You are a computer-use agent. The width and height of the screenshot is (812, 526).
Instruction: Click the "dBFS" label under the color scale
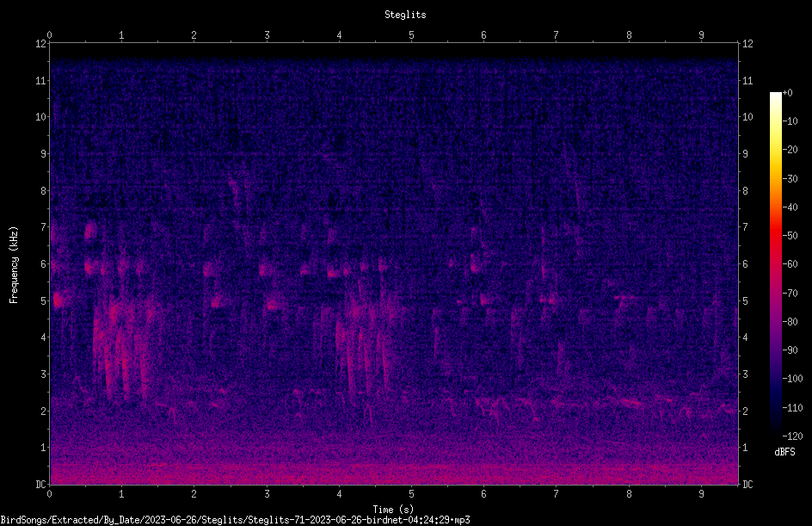tap(784, 452)
